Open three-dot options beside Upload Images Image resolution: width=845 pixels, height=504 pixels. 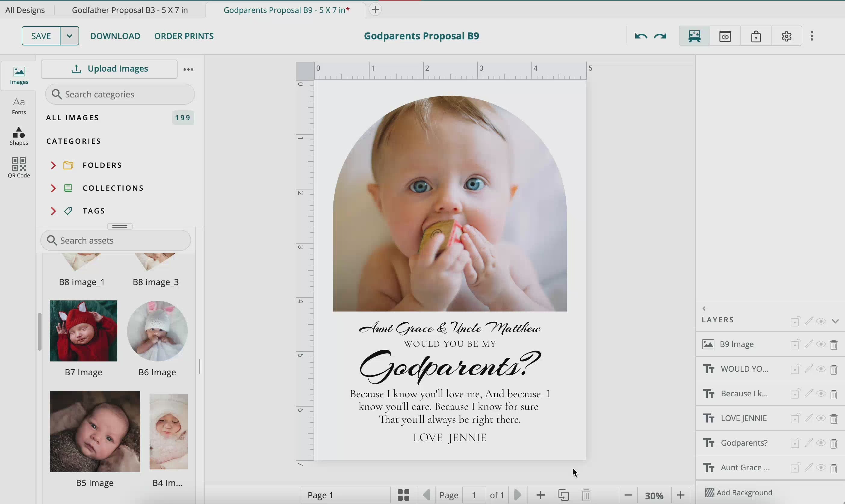[x=189, y=69]
